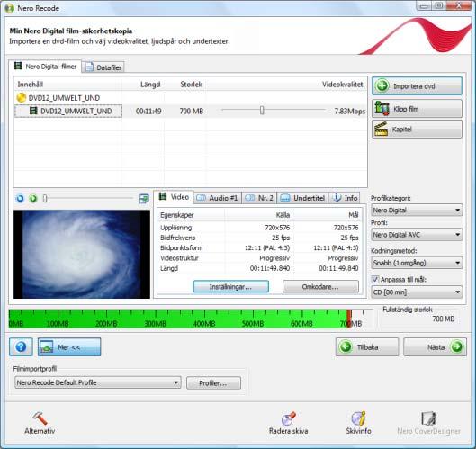Expand the Profilkategori Nero Digital dropdown
Viewport: 476px width, 449px height.
[x=417, y=210]
